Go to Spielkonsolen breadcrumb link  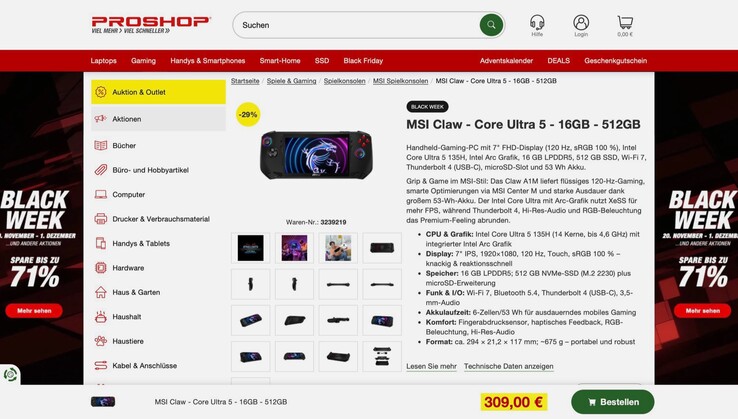click(x=344, y=81)
